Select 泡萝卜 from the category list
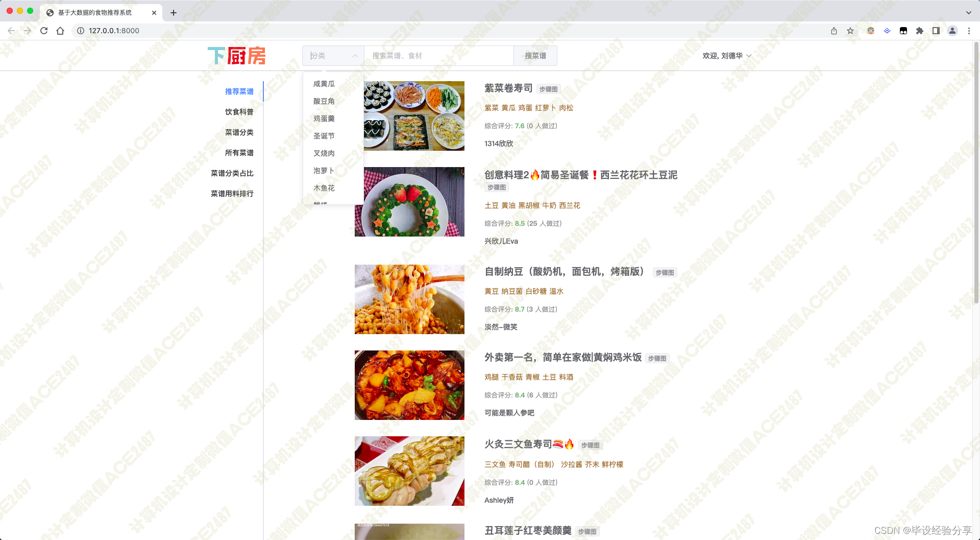Screen dimensions: 980x540 [x=333, y=171]
